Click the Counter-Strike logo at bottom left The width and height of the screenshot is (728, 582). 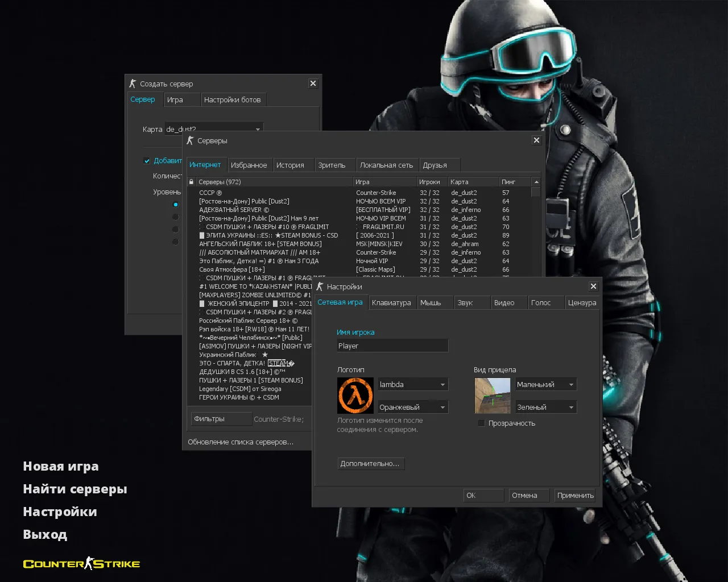(x=81, y=564)
